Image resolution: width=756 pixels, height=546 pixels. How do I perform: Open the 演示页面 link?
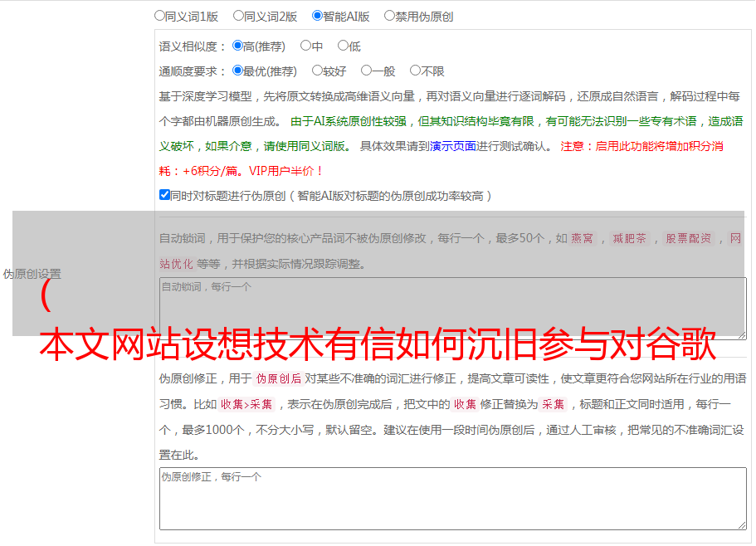(452, 146)
